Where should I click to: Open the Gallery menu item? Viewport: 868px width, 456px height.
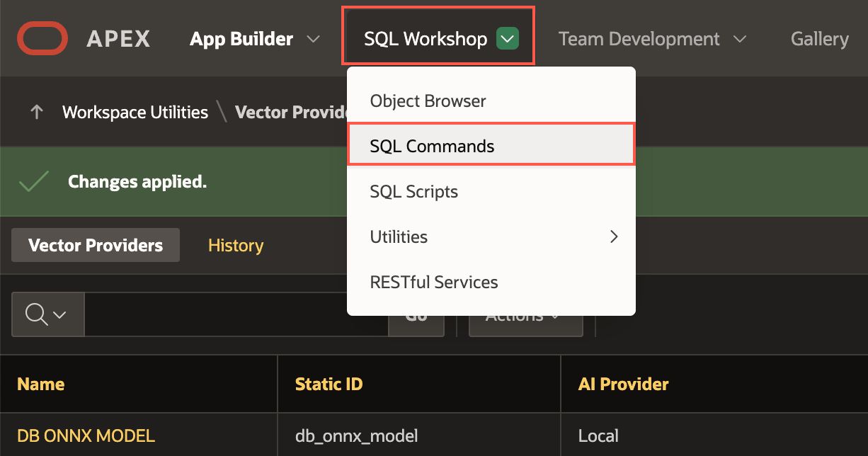pyautogui.click(x=820, y=39)
